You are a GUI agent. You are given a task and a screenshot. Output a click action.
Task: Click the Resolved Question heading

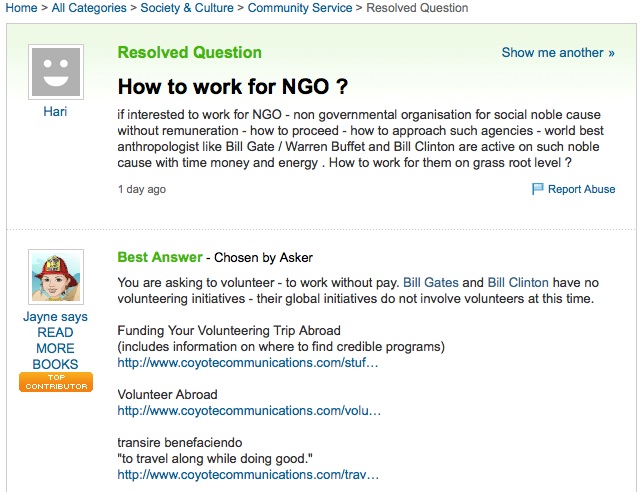click(x=189, y=52)
